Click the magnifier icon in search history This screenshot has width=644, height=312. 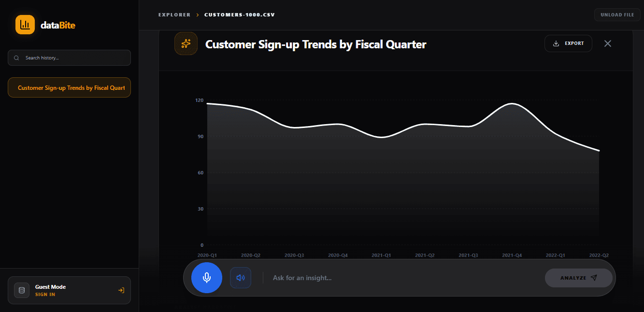[x=16, y=58]
